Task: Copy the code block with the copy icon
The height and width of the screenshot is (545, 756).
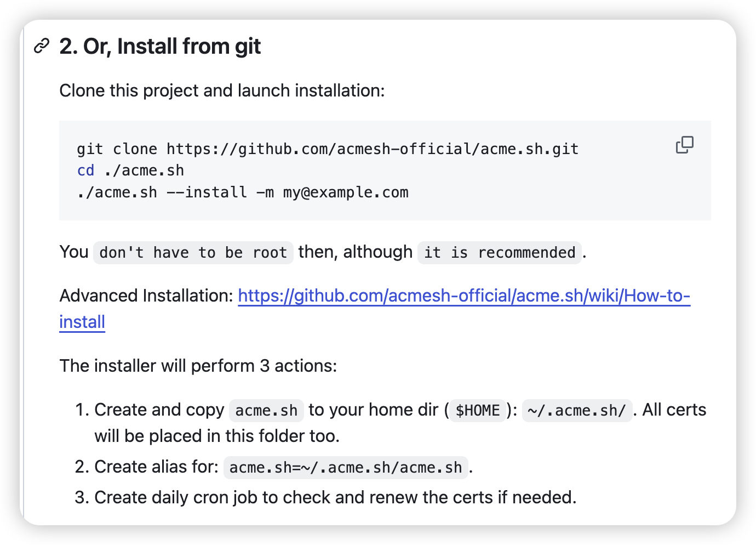Action: pyautogui.click(x=684, y=145)
